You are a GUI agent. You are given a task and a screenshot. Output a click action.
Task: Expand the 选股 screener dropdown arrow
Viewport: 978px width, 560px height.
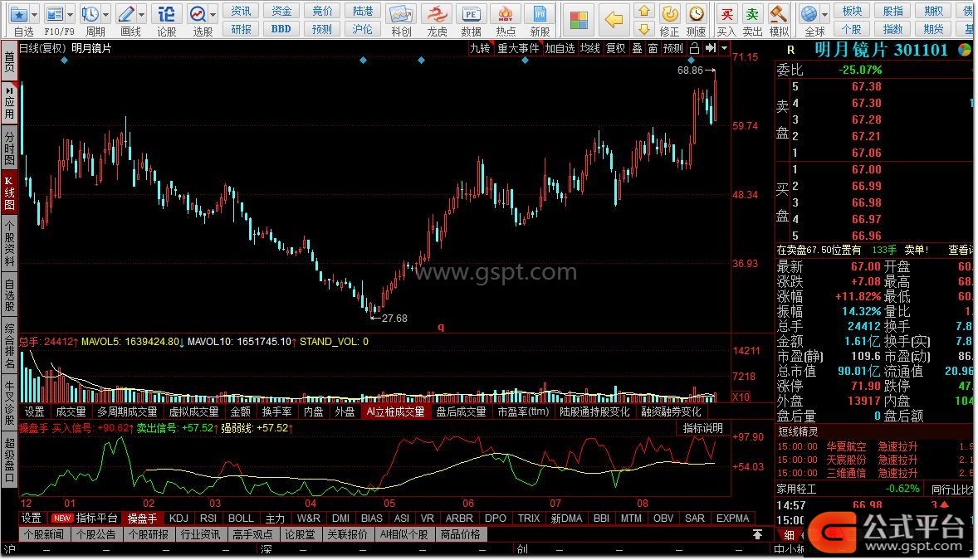(213, 14)
